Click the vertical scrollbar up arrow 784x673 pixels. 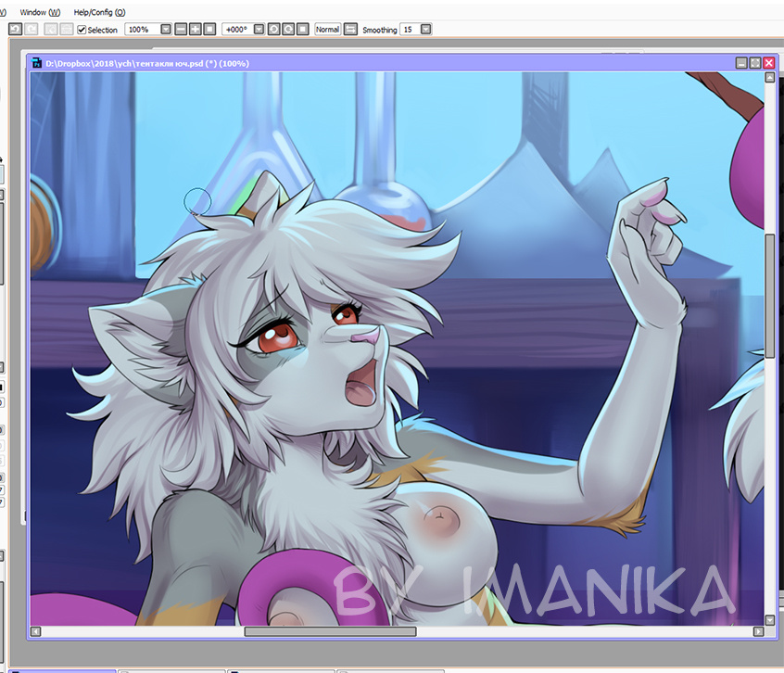[x=770, y=78]
